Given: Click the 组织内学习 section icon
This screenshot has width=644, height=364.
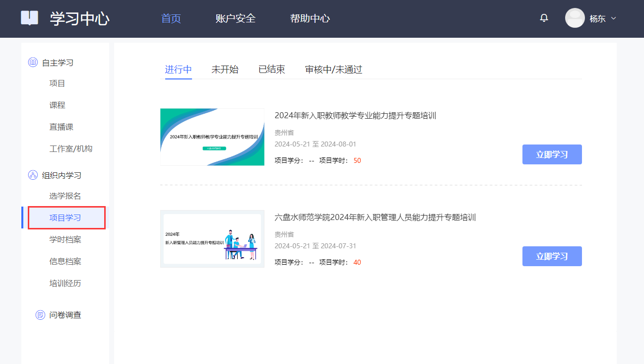Looking at the screenshot, I should click(x=33, y=175).
